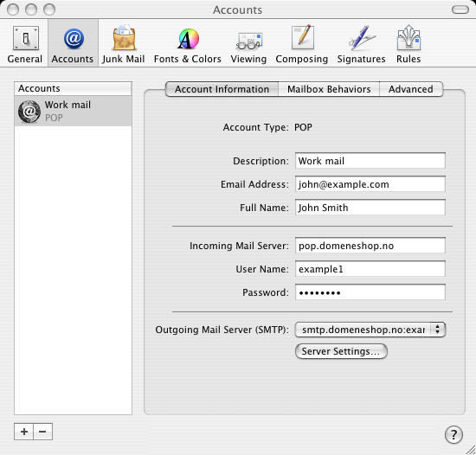Open Fonts & Colors preferences
Image resolution: width=476 pixels, height=455 pixels.
click(x=188, y=44)
